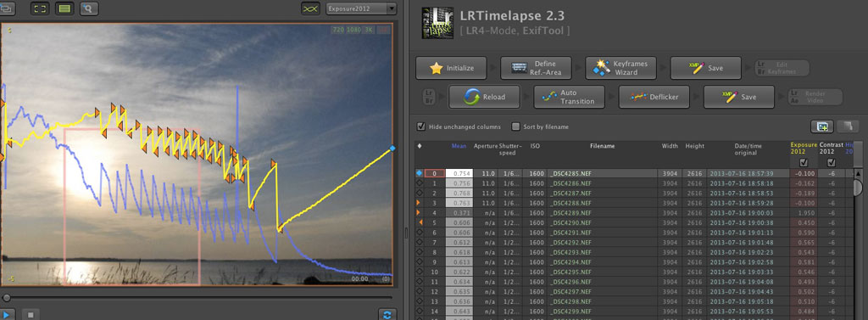Enable Sort by filename checkbox
The image size is (868, 320).
(x=516, y=126)
